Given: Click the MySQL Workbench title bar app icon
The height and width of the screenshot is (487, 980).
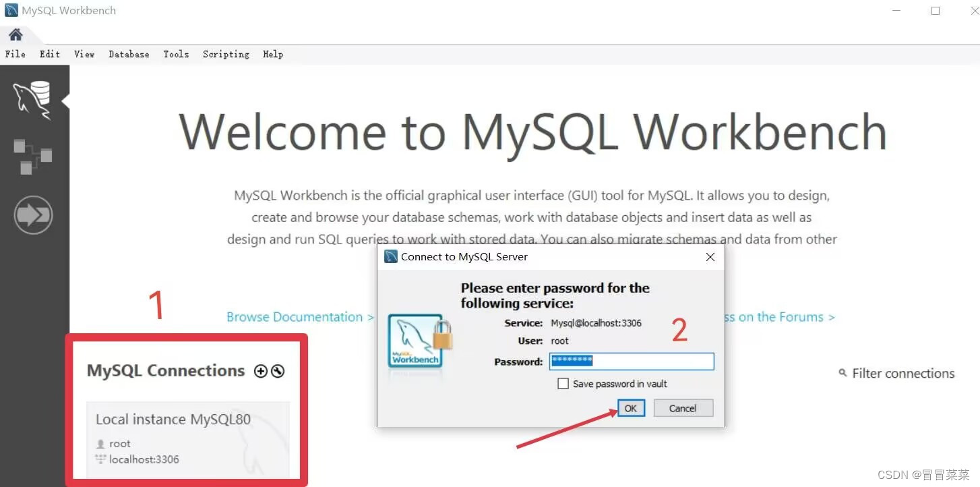Looking at the screenshot, I should pos(11,11).
